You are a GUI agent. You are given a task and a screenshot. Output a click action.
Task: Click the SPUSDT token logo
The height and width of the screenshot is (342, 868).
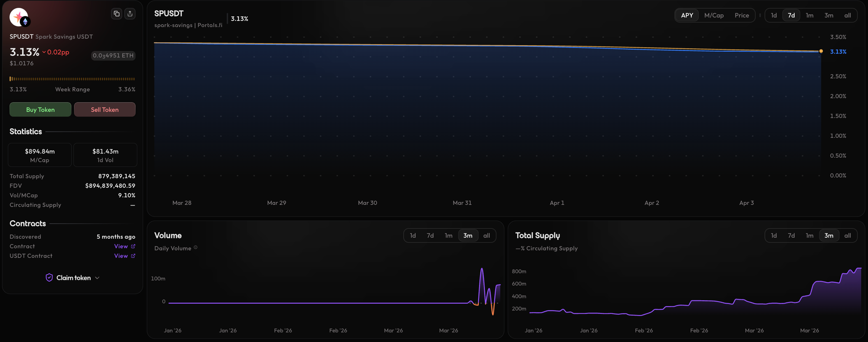(19, 17)
